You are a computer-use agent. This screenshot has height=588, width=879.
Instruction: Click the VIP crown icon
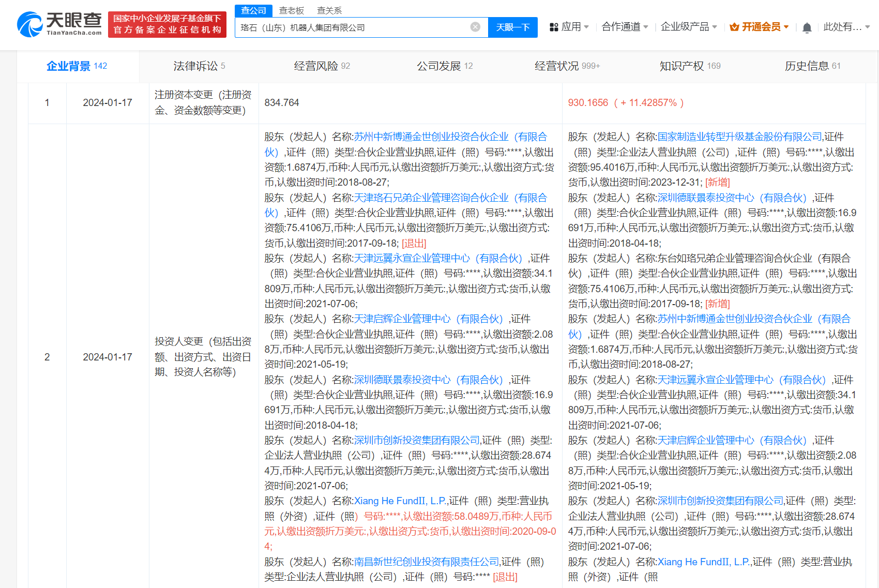point(734,27)
